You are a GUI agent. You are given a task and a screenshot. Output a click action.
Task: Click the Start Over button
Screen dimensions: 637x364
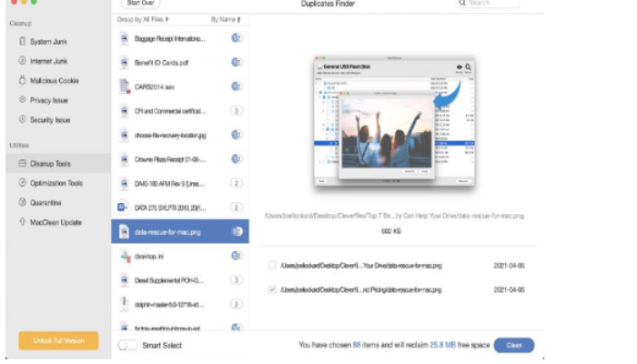[140, 4]
